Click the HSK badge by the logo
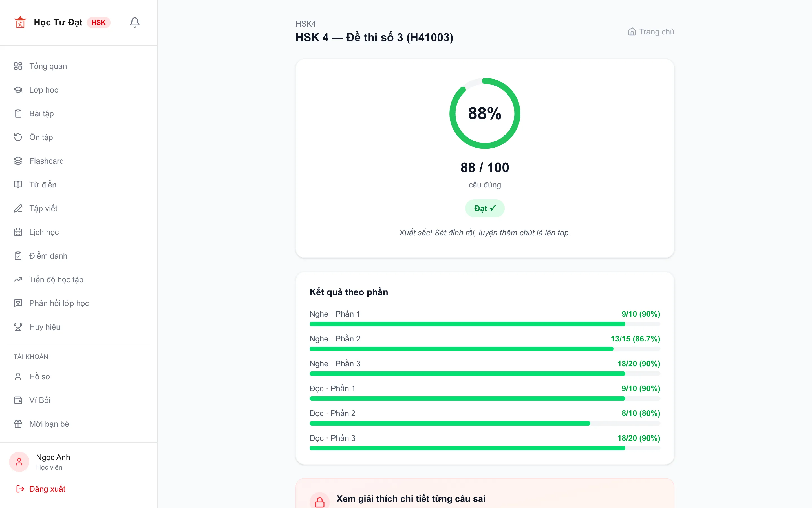 point(99,23)
